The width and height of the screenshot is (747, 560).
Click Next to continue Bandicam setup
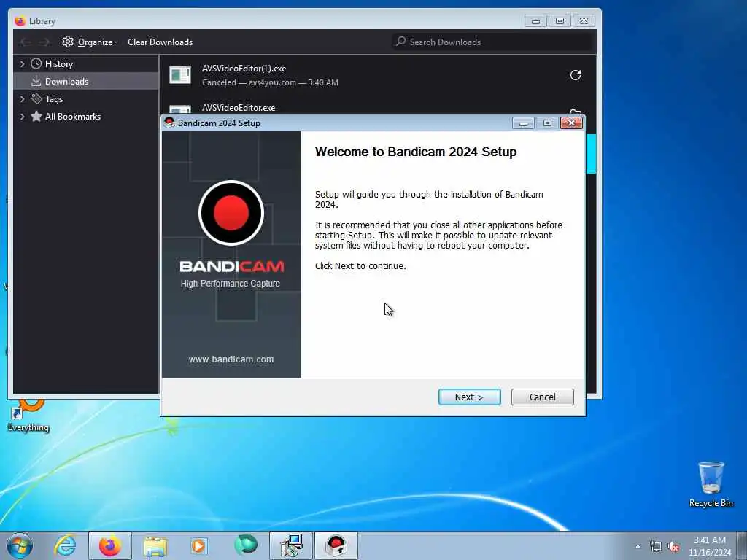pyautogui.click(x=469, y=397)
